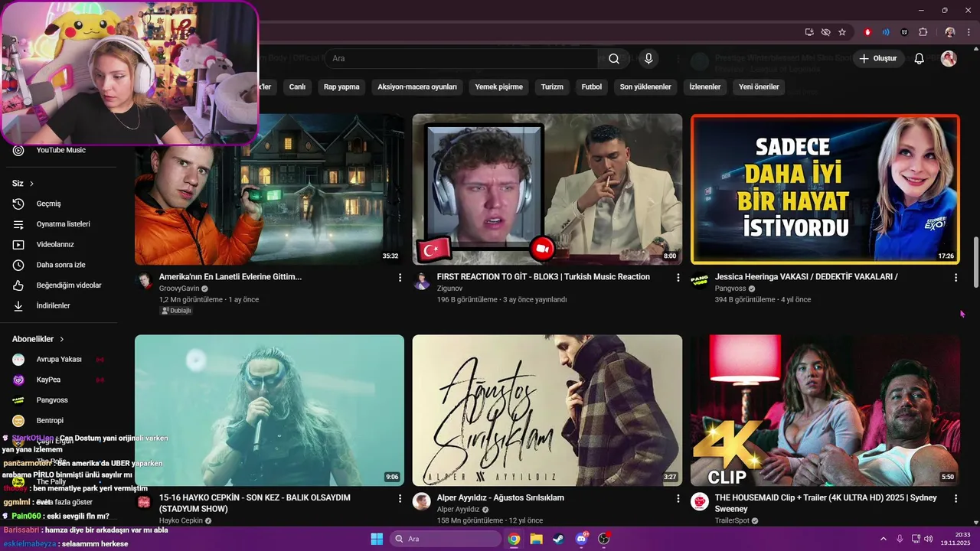Select the Yemek pişirme filter chip
This screenshot has width=980, height=551.
(498, 87)
